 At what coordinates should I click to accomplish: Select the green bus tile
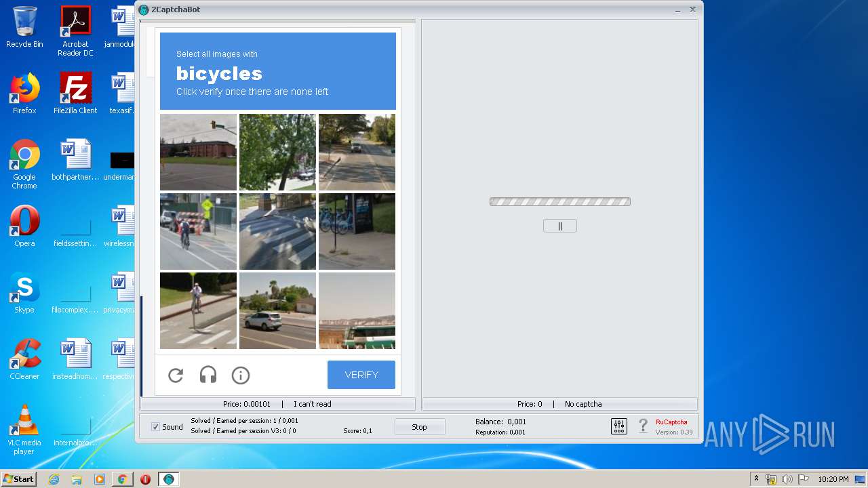coord(357,311)
